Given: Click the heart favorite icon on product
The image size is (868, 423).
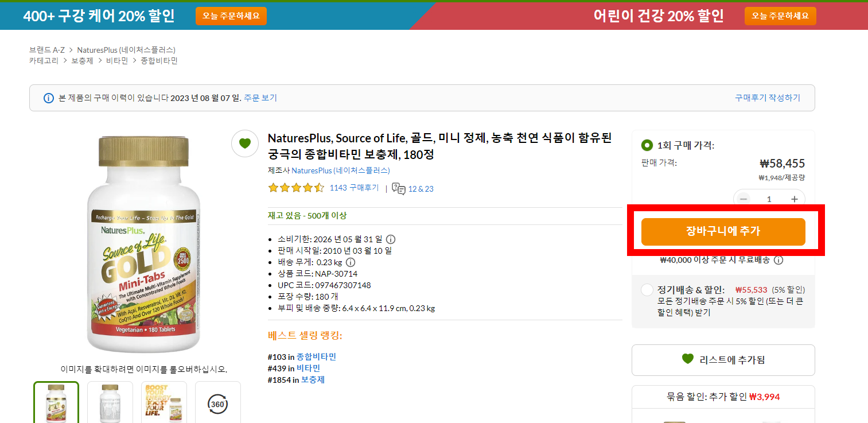Looking at the screenshot, I should [245, 143].
